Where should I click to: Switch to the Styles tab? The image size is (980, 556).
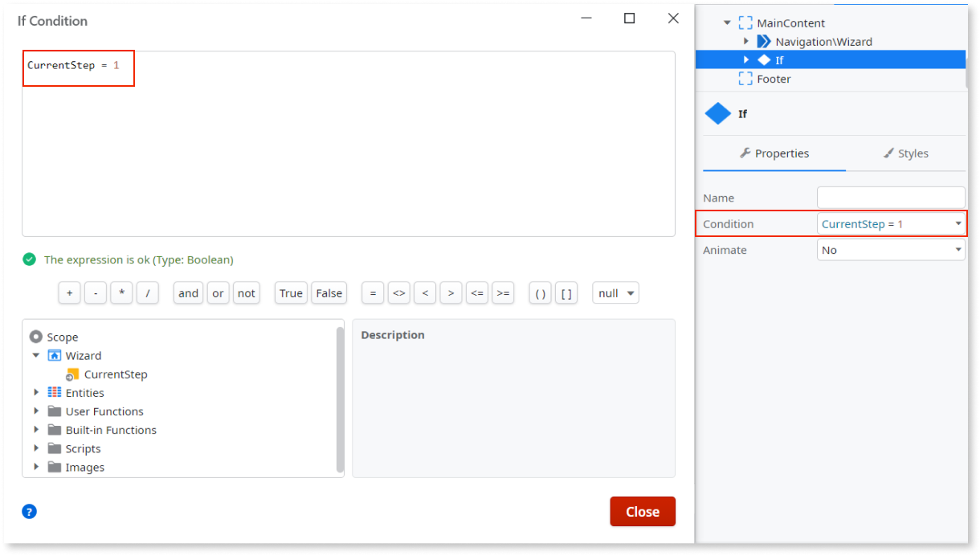click(905, 153)
